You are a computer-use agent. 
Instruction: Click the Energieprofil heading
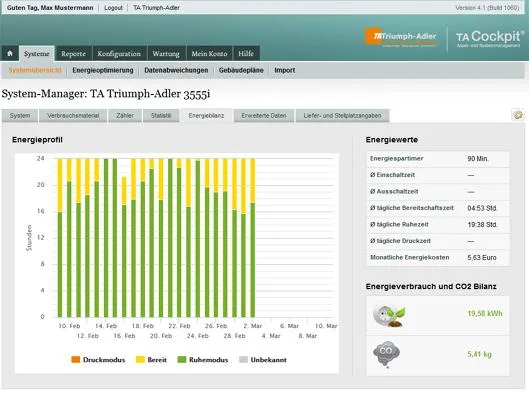[37, 140]
